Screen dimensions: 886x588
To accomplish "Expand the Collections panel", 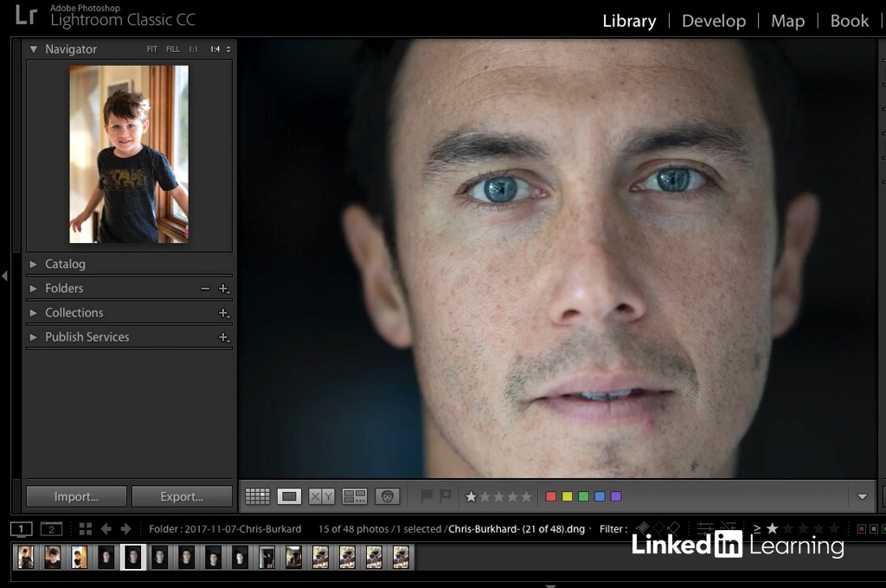I will (74, 312).
